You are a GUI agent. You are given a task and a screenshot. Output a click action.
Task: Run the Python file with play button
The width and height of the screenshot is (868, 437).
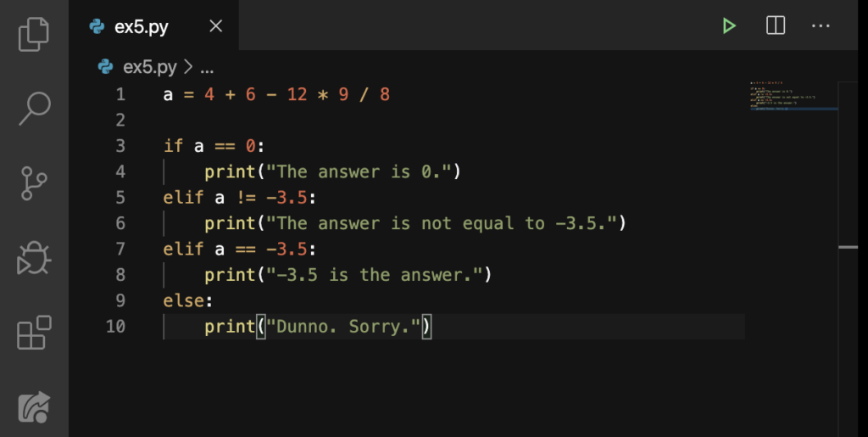[729, 25]
